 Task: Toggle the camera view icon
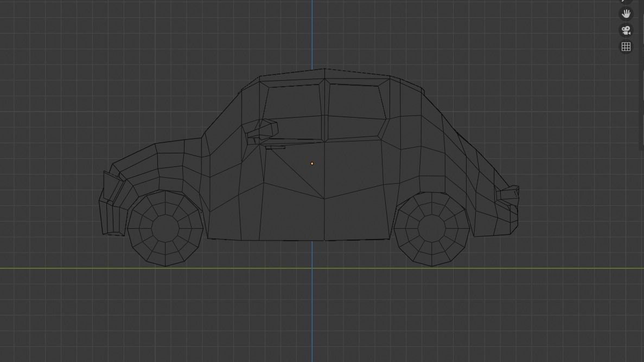tap(626, 30)
